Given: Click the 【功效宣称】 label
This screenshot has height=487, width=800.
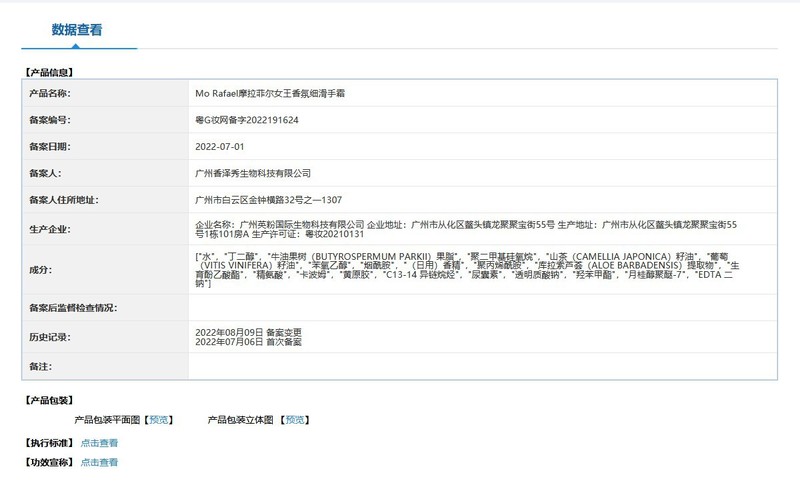Looking at the screenshot, I should click(x=49, y=462).
